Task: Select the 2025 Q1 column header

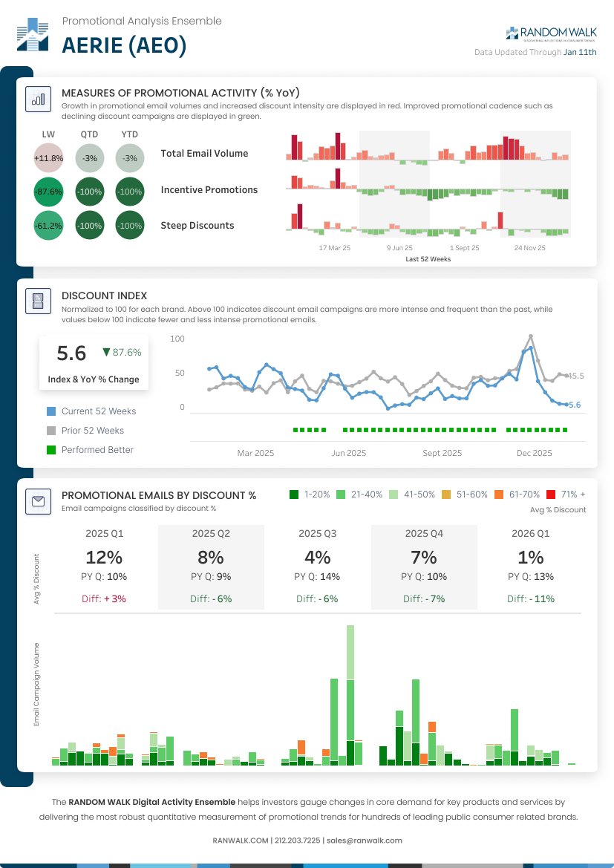Action: click(x=105, y=534)
